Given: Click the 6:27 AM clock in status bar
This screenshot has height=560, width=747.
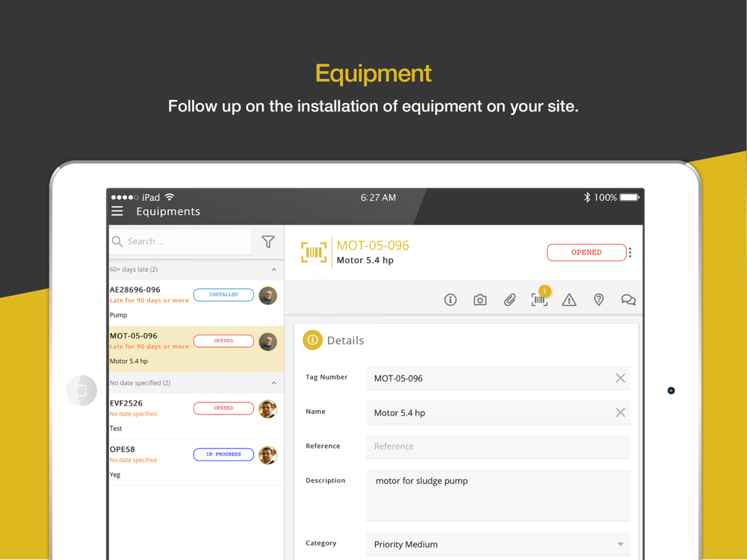Looking at the screenshot, I should [x=378, y=197].
